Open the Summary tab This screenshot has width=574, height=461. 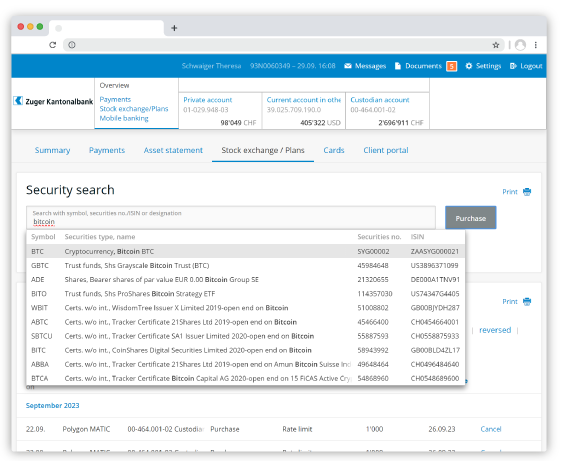[52, 150]
